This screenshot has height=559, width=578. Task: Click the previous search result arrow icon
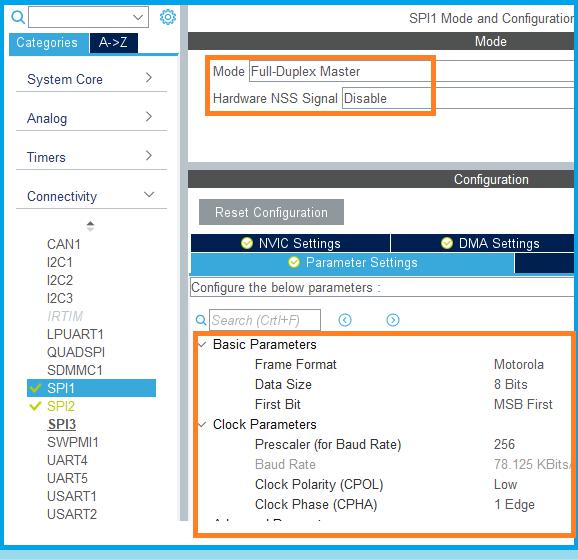pyautogui.click(x=345, y=320)
